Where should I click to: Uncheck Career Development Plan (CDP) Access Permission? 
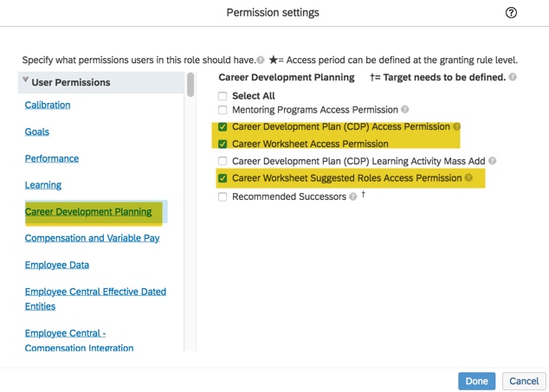tap(223, 127)
